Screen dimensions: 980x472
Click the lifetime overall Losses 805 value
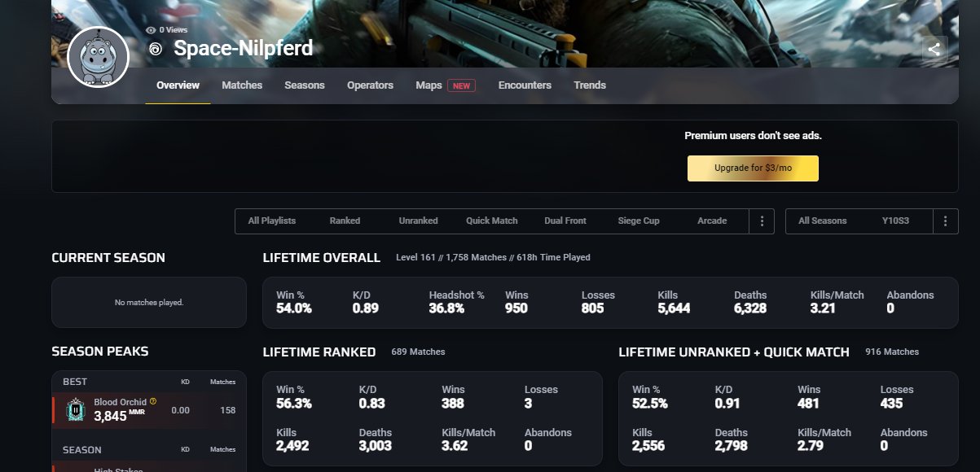(x=593, y=308)
